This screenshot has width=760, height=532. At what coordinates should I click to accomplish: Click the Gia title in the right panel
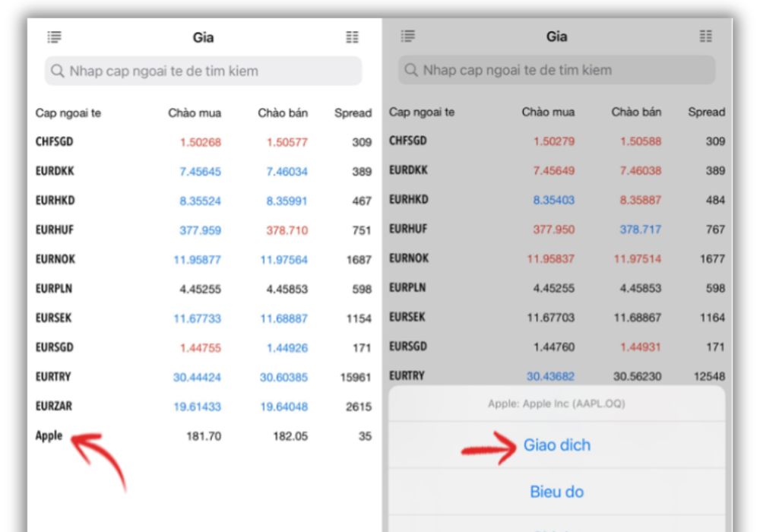tap(556, 36)
